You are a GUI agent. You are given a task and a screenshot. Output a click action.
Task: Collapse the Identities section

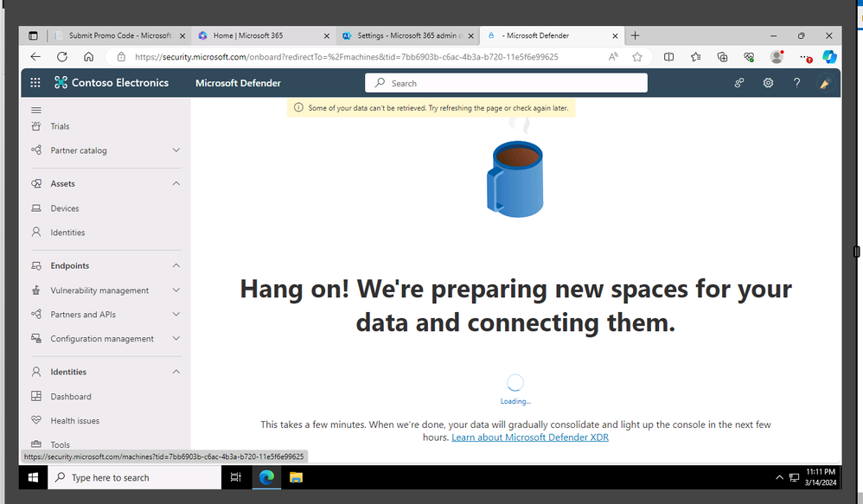pyautogui.click(x=176, y=372)
